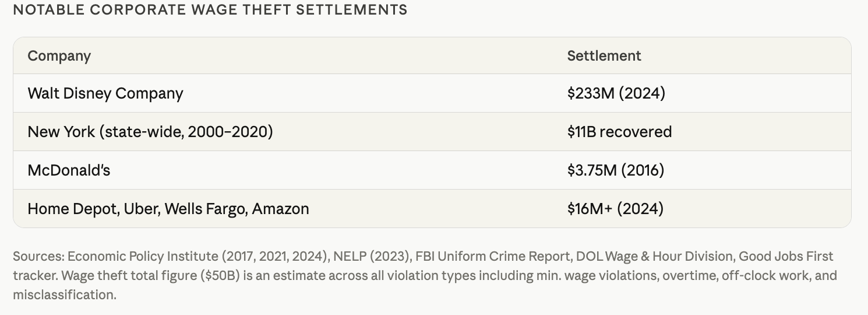Click the $233M (2024) settlement cell
This screenshot has width=868, height=315.
coord(616,93)
